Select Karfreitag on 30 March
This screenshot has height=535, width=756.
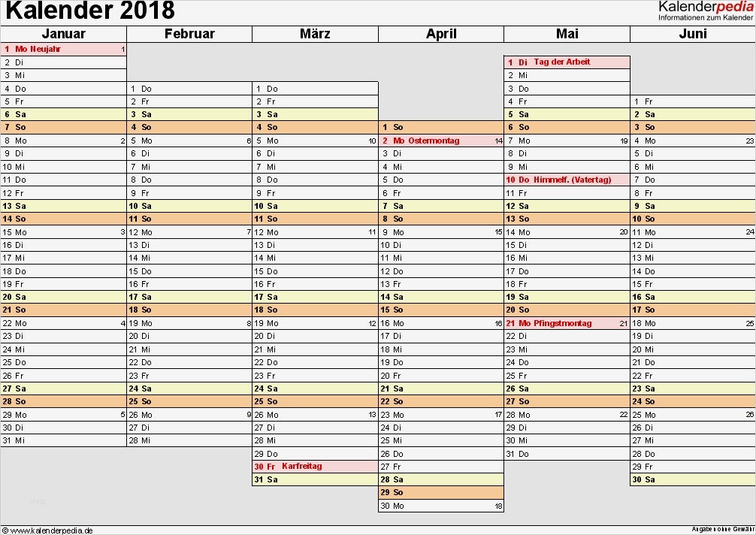tap(302, 466)
